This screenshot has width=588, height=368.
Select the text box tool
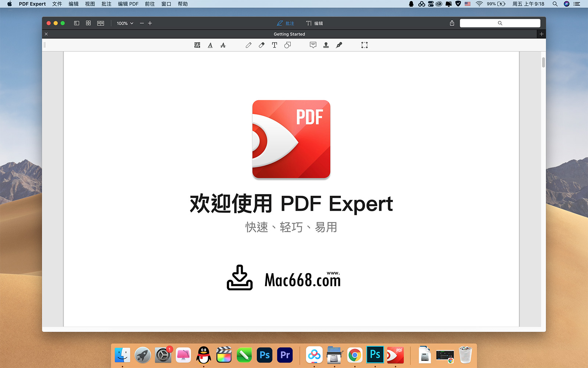tap(275, 45)
